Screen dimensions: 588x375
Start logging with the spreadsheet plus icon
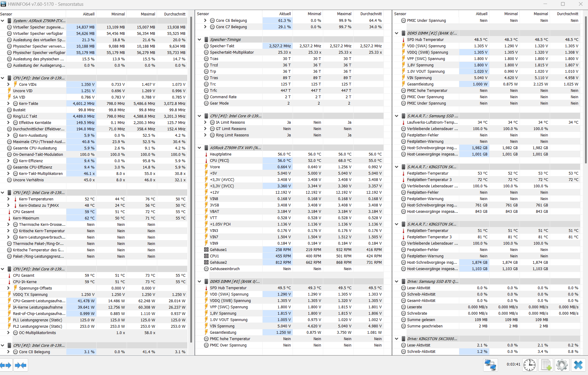(x=546, y=365)
